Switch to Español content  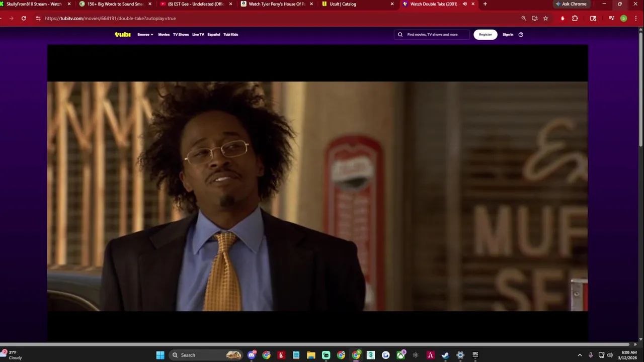(x=214, y=34)
